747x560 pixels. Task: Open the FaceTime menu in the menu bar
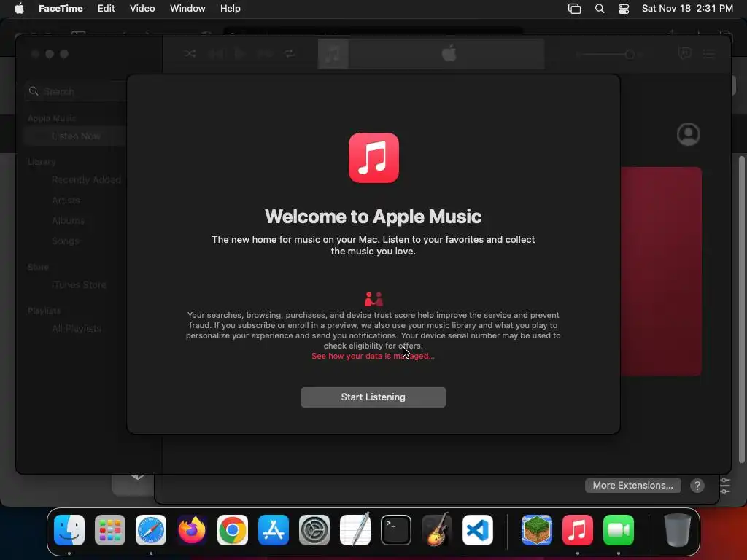click(61, 9)
